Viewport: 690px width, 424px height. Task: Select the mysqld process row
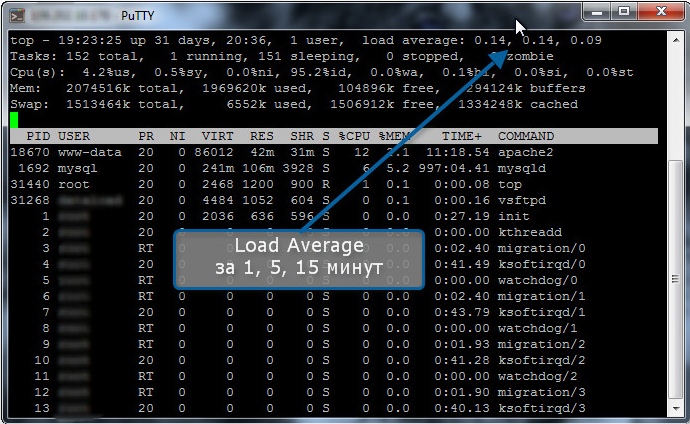click(x=300, y=168)
